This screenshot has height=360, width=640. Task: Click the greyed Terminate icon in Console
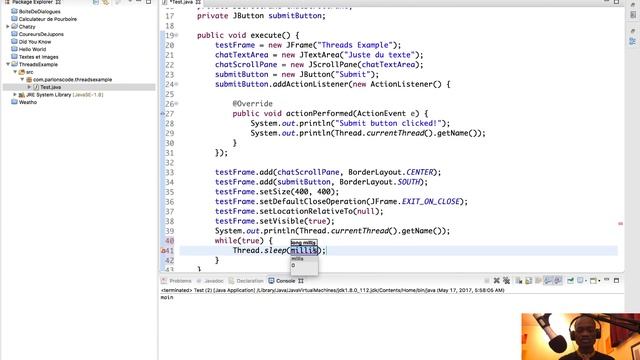pos(487,281)
